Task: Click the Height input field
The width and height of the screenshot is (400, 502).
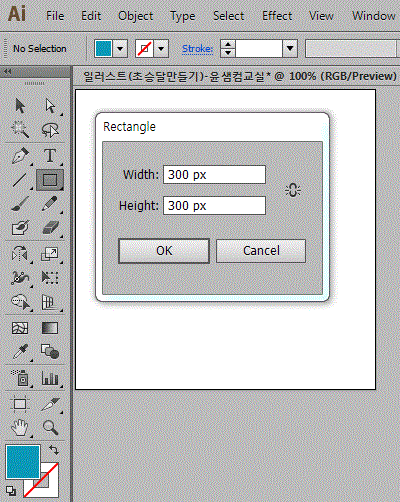Action: [x=214, y=205]
